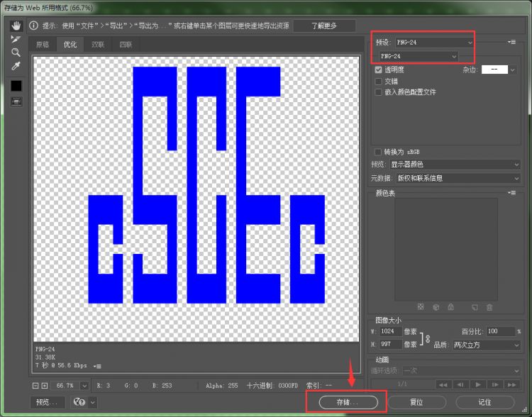Toggle slices visibility icon

click(16, 101)
